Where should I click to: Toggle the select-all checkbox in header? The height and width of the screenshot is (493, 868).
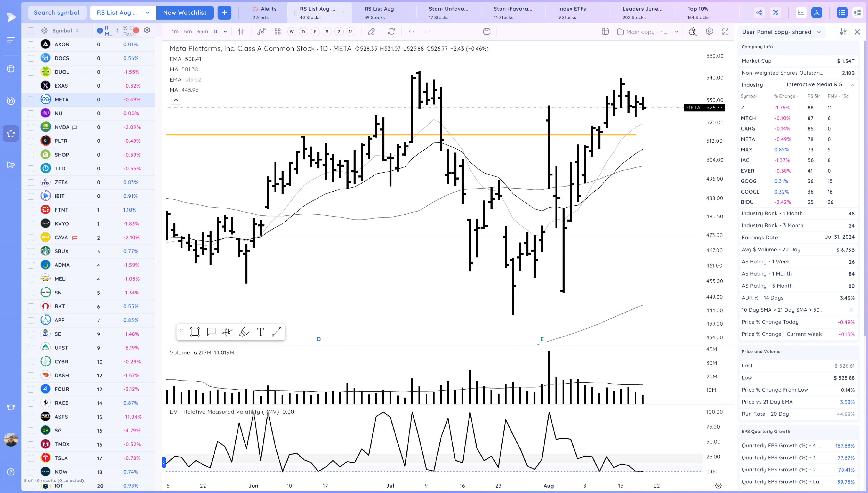[31, 30]
